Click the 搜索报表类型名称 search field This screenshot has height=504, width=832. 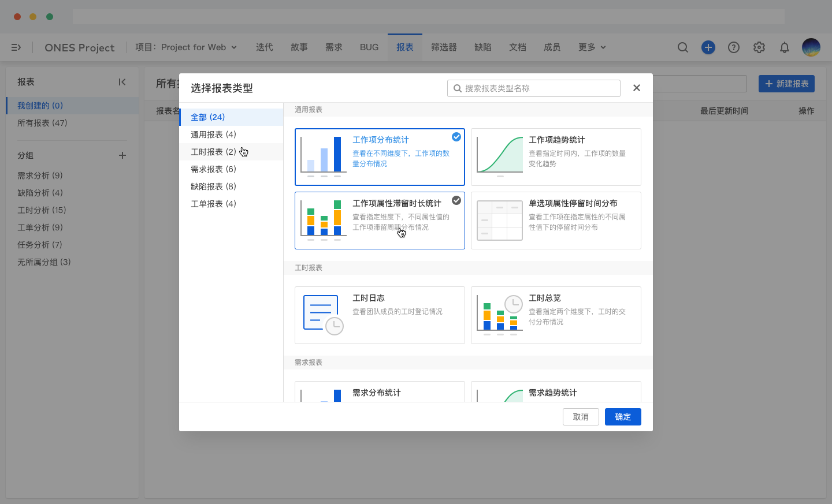pyautogui.click(x=533, y=88)
